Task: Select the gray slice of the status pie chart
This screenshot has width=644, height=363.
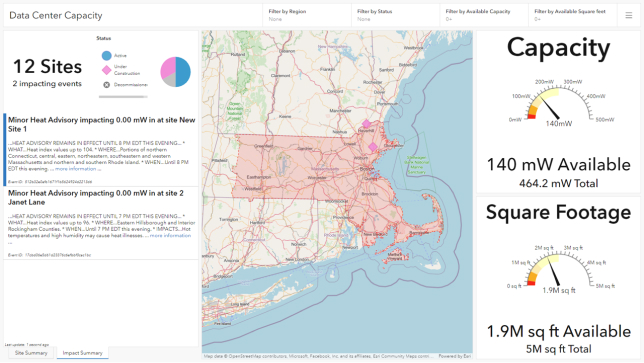Action: (170, 80)
